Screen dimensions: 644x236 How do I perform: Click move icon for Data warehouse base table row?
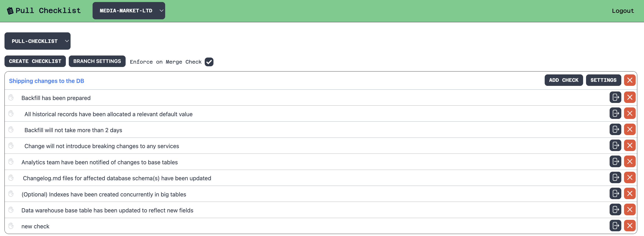click(x=615, y=209)
